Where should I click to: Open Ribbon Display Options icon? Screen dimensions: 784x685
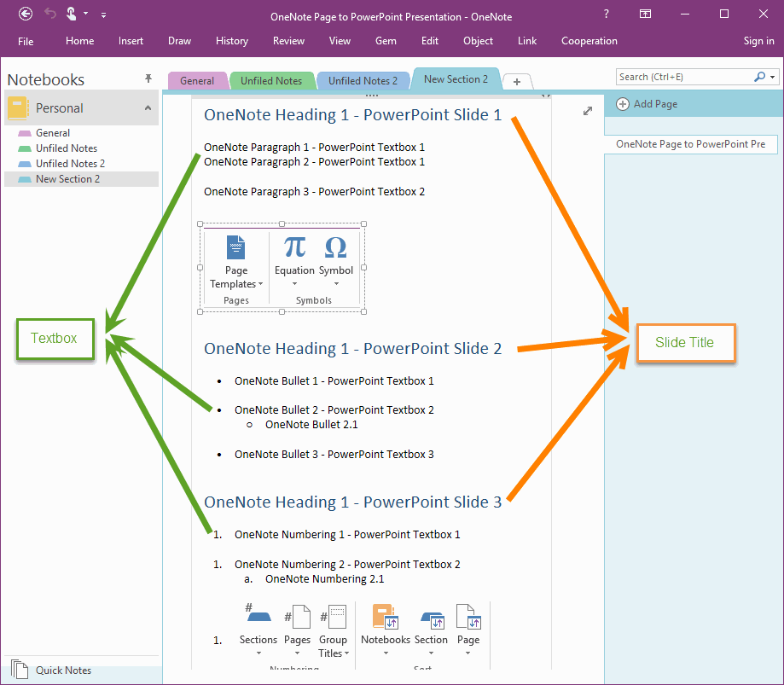click(645, 14)
